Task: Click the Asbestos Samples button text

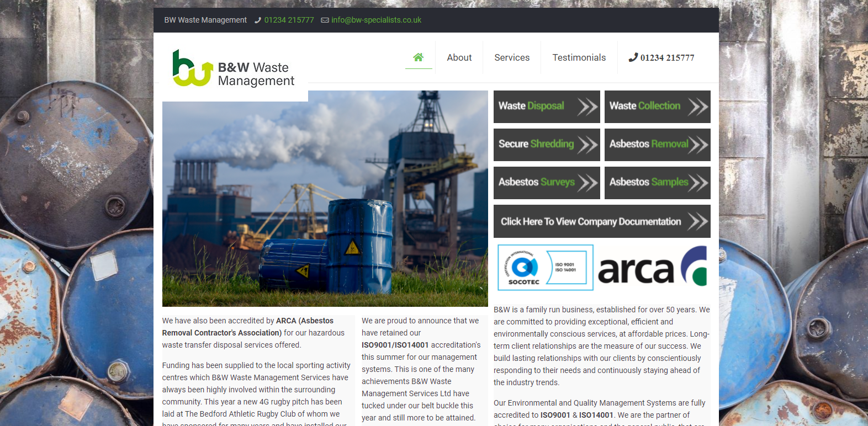Action: click(649, 182)
